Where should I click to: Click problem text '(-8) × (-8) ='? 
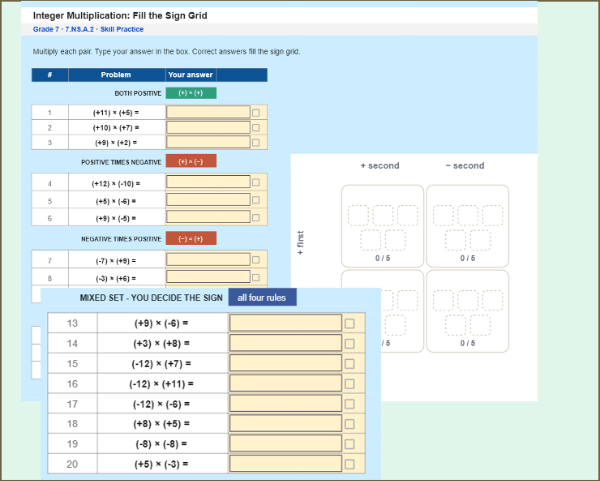point(161,444)
